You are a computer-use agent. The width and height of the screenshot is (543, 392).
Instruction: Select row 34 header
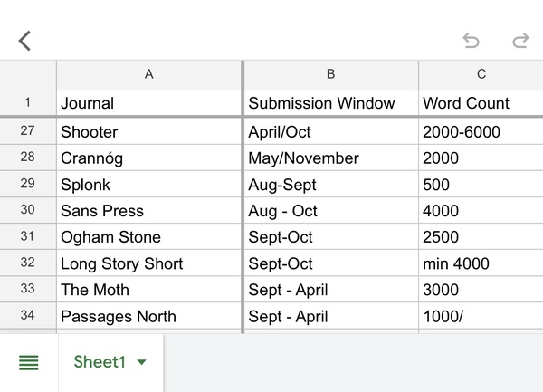(28, 315)
